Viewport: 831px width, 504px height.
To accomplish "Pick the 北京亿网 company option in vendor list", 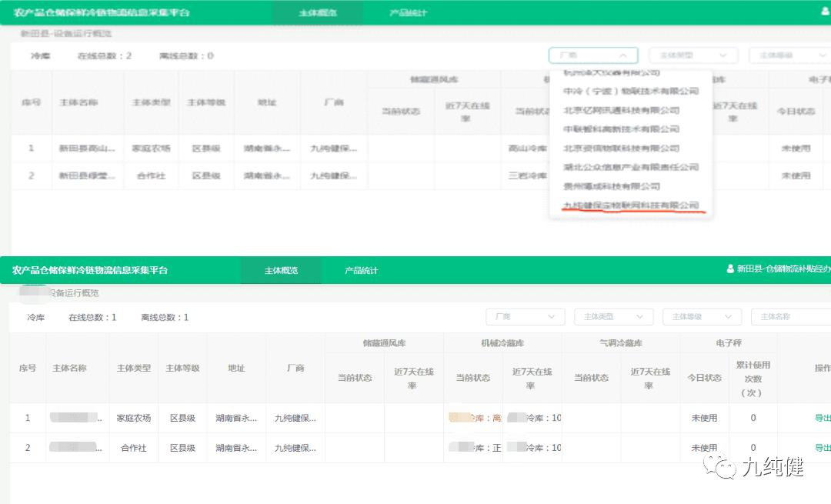I will coord(621,110).
